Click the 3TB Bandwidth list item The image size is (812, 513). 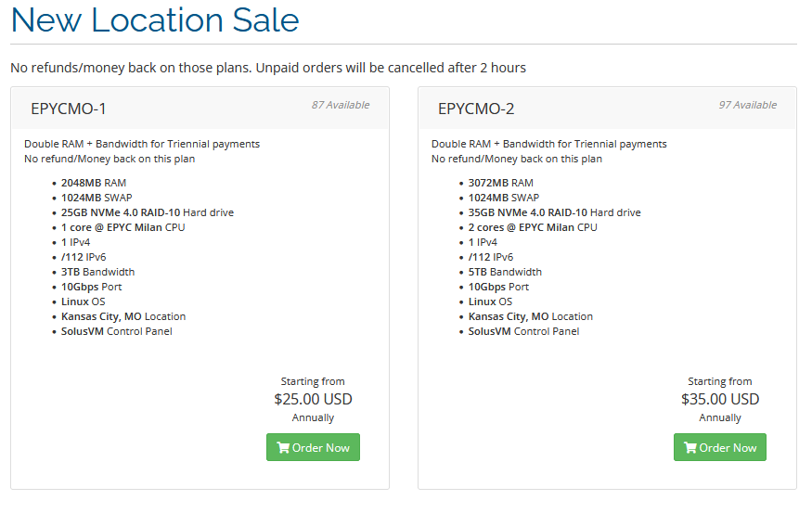pos(98,272)
